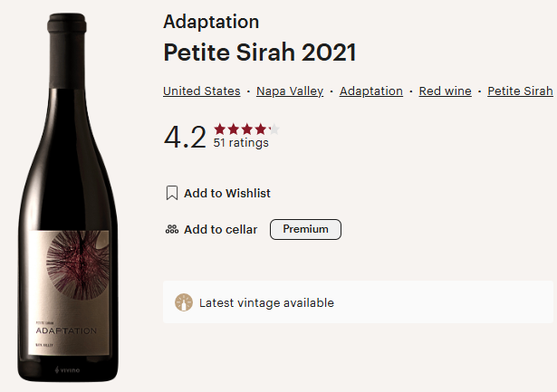The image size is (557, 392).
Task: Click the Petite Sirah 2021 wine title
Action: coord(260,53)
